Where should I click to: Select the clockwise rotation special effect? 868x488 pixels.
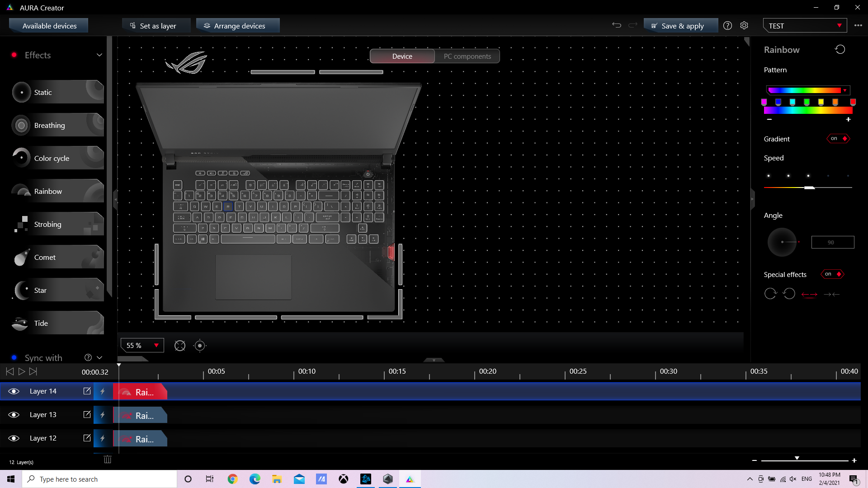(x=770, y=294)
